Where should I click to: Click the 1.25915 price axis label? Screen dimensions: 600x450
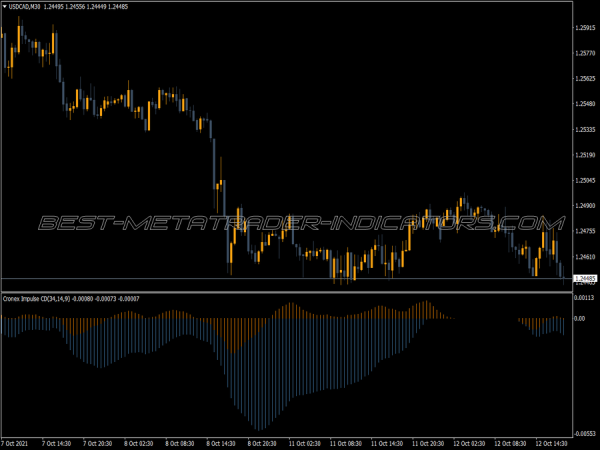coord(585,28)
